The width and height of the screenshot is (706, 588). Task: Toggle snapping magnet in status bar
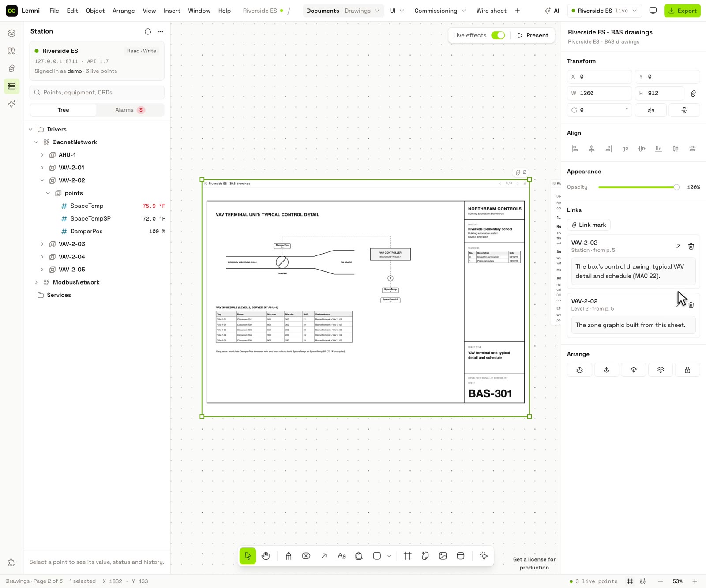click(x=643, y=581)
